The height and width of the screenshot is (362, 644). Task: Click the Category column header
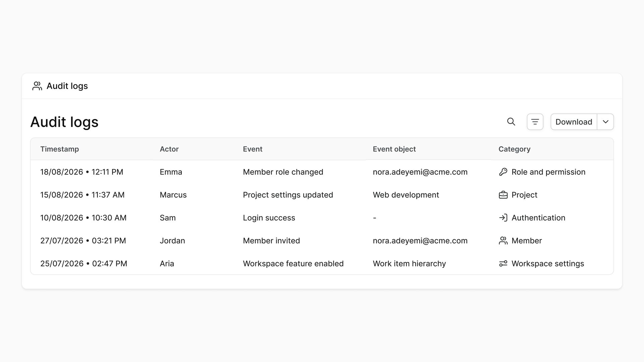point(514,149)
